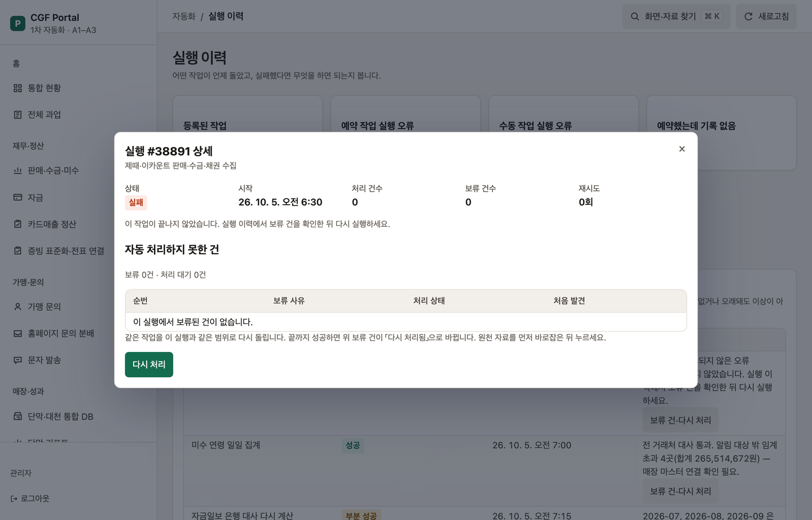Viewport: 812px width, 520px height.
Task: Open 전체 과업 sidebar item
Action: [78, 114]
